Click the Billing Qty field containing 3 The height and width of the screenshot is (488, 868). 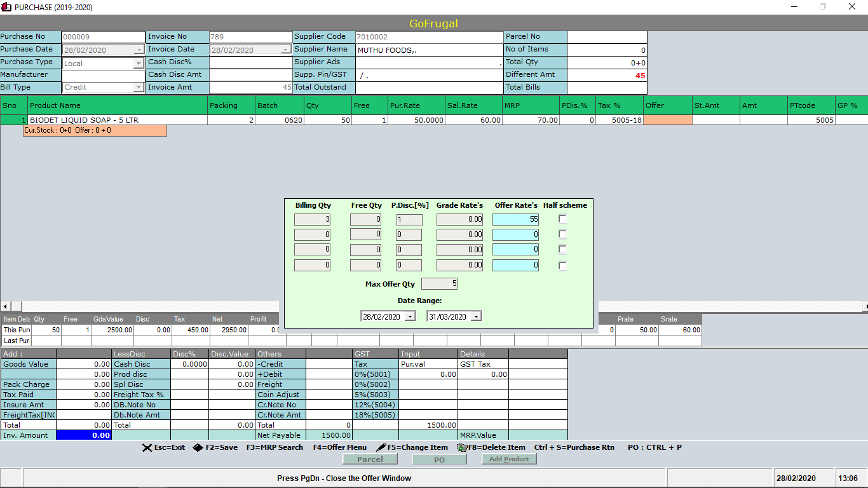(x=312, y=219)
